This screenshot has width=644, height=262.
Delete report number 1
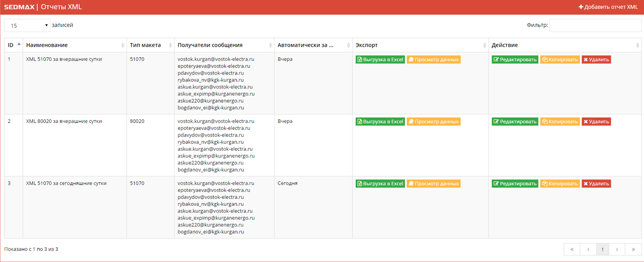(x=596, y=60)
